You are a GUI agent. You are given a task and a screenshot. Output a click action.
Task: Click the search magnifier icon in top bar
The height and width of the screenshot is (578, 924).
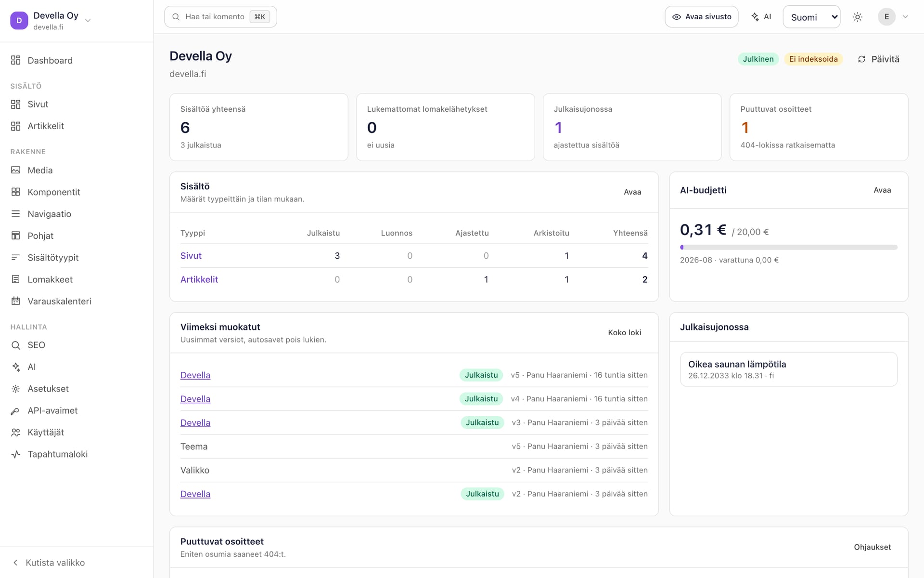pyautogui.click(x=176, y=17)
